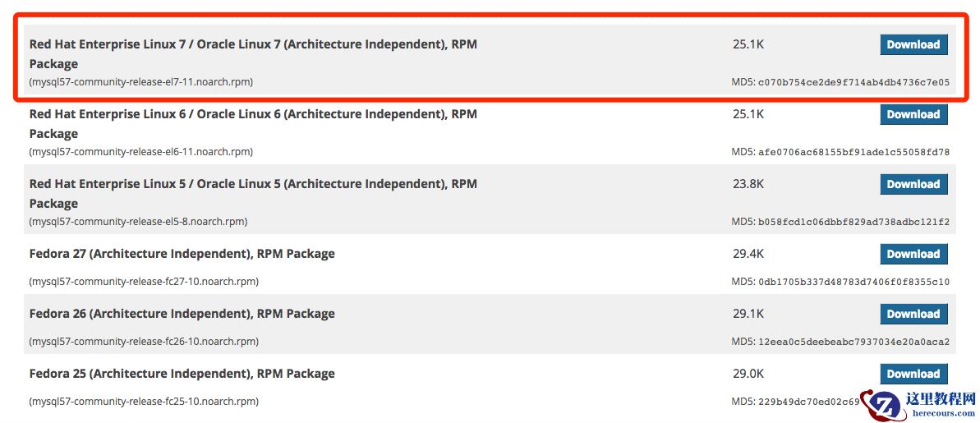Download the Fedora 25 RPM package
The width and height of the screenshot is (980, 423).
point(913,374)
